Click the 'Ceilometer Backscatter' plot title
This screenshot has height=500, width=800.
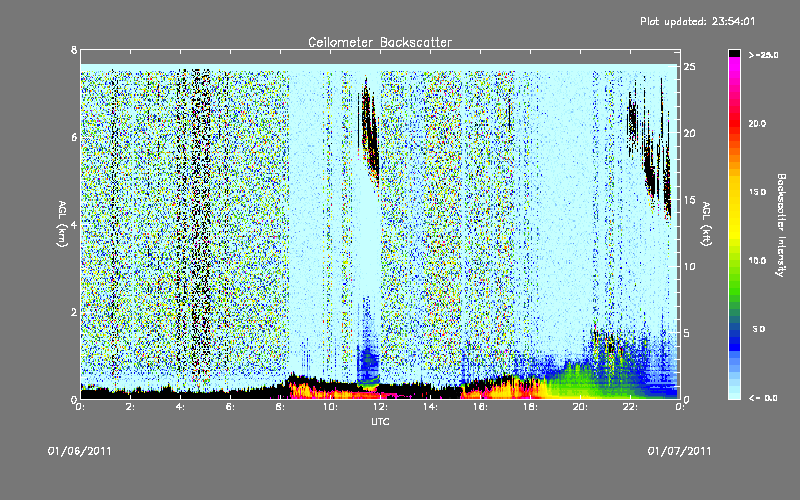pos(380,42)
